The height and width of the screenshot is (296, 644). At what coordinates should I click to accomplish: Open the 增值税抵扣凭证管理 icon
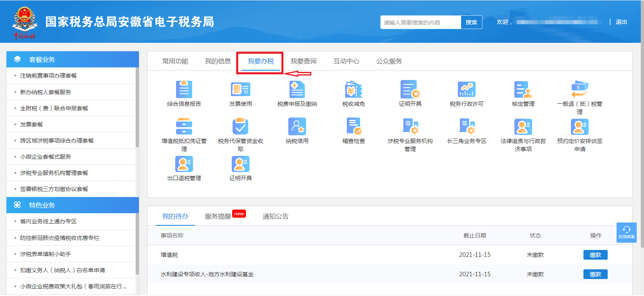pos(184,126)
